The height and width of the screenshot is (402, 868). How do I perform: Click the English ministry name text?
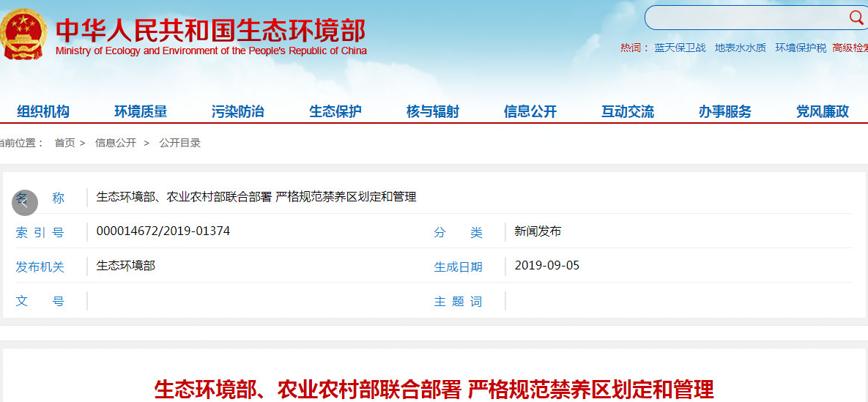point(211,51)
